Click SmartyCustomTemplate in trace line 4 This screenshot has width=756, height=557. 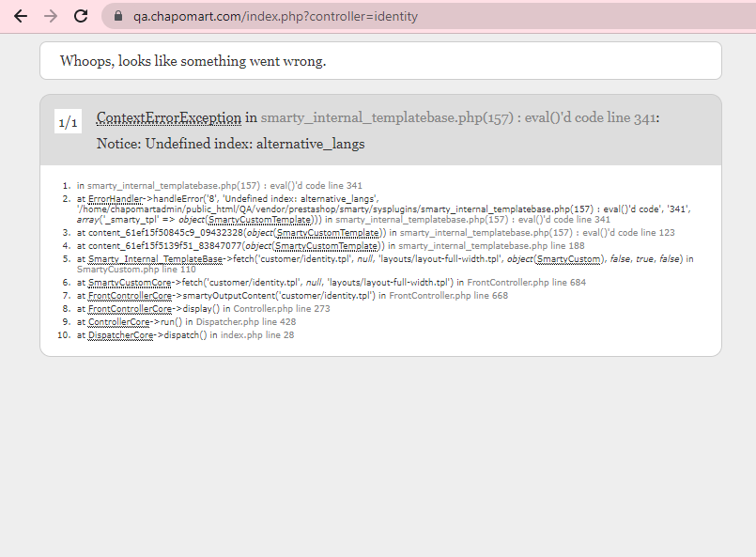point(327,246)
